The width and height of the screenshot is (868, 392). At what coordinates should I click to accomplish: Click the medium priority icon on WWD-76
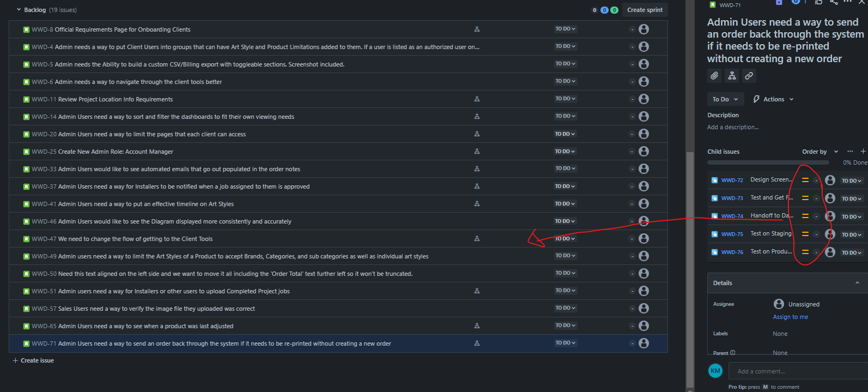point(805,252)
